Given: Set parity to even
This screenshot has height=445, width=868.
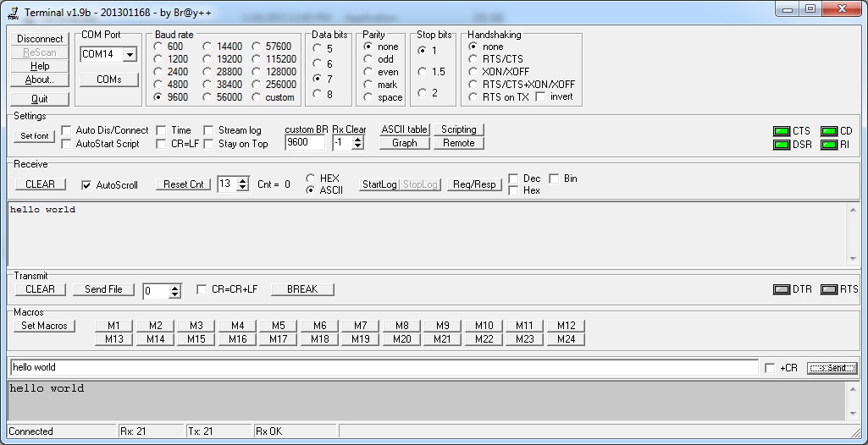Looking at the screenshot, I should (x=368, y=72).
